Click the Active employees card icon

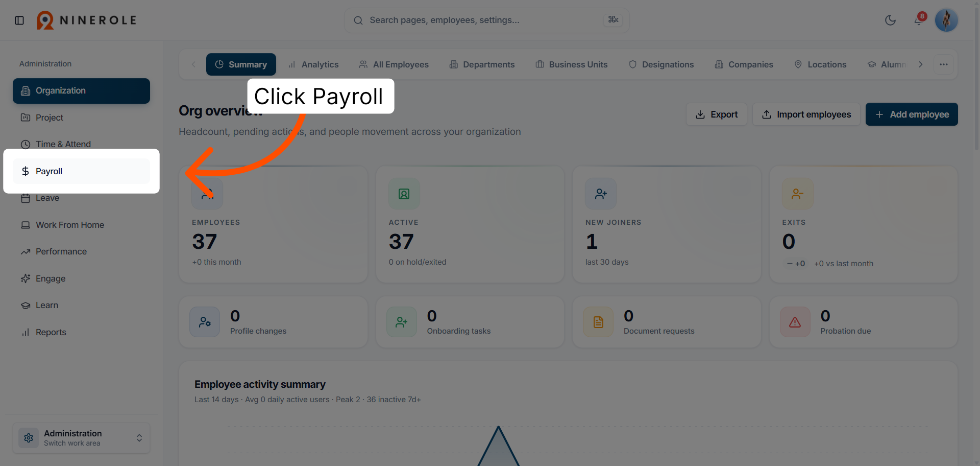click(x=404, y=194)
